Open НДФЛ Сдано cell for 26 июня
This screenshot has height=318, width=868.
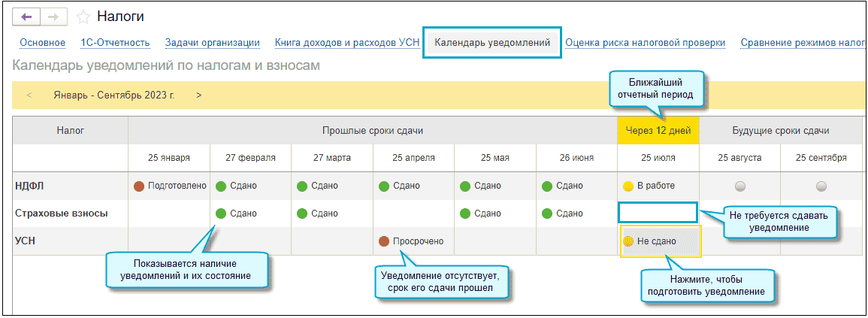(x=576, y=186)
